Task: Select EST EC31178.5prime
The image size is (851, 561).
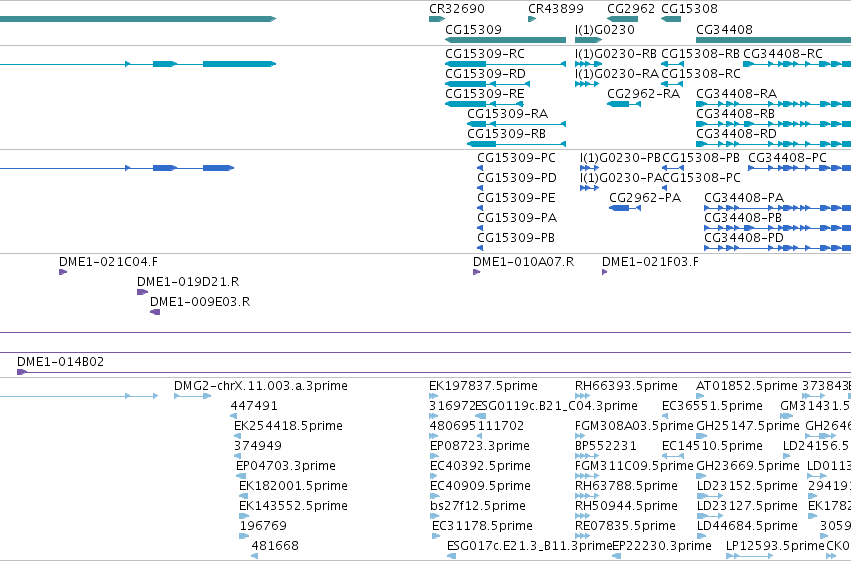Action: [x=436, y=536]
